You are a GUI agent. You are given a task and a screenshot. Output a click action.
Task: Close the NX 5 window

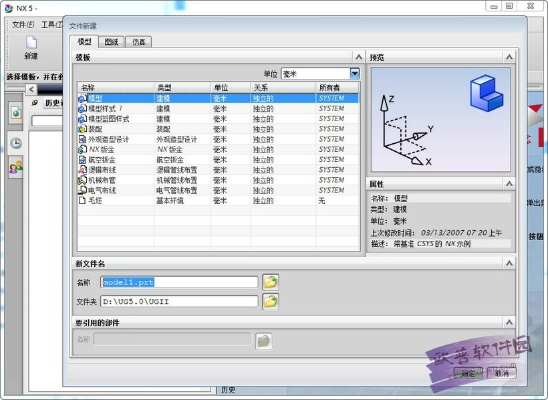[x=531, y=6]
